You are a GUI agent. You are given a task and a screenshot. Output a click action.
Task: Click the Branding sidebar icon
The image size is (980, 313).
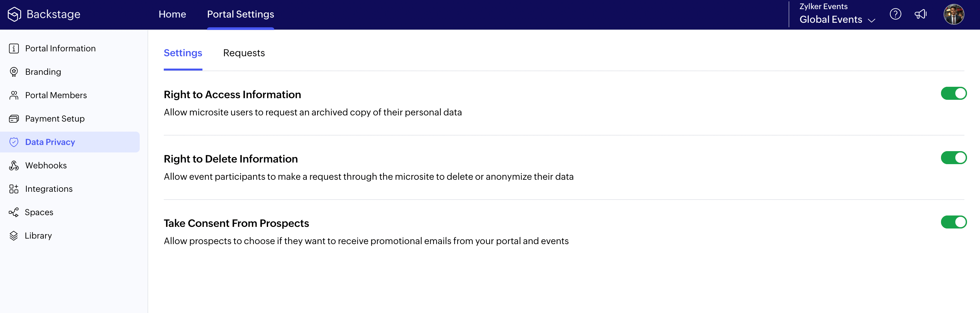(x=14, y=72)
